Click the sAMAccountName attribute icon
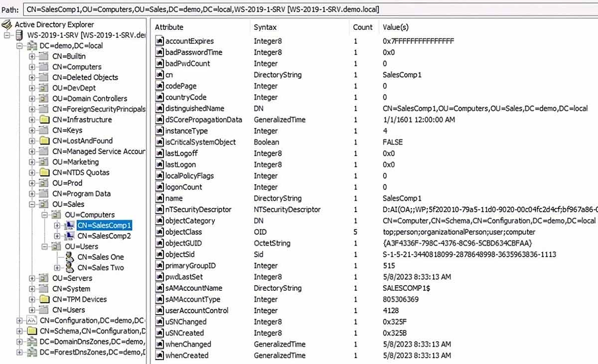 159,288
